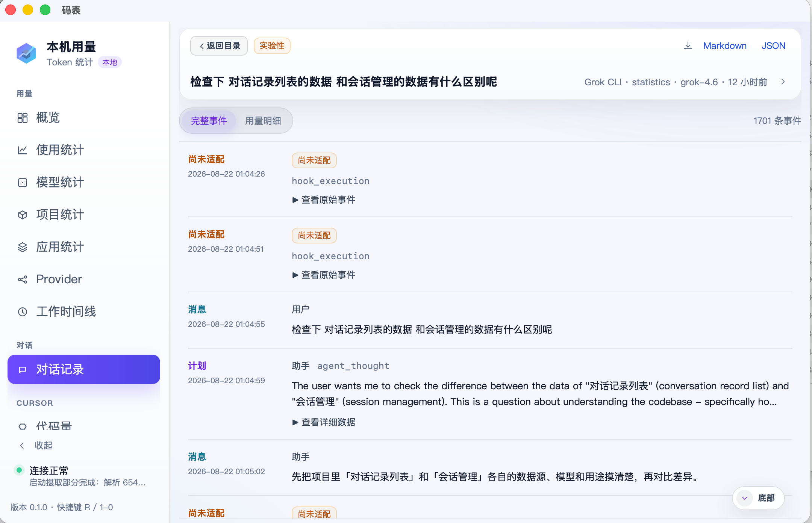
Task: Click the 本地 badge beside Token 统计
Action: tap(110, 62)
